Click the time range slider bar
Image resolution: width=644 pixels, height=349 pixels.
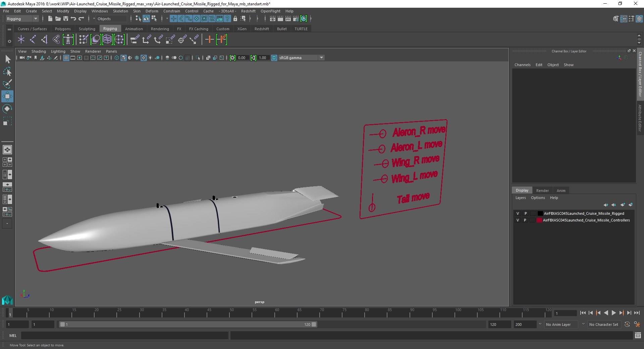point(188,325)
